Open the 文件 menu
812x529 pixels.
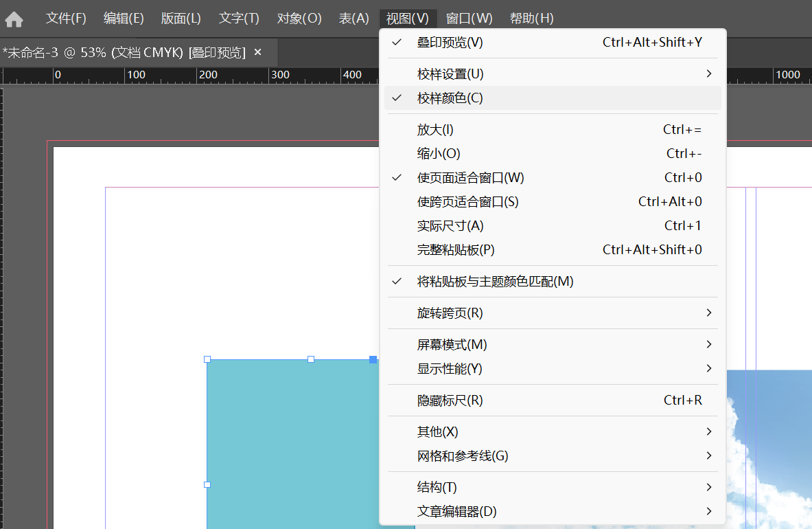pyautogui.click(x=66, y=19)
